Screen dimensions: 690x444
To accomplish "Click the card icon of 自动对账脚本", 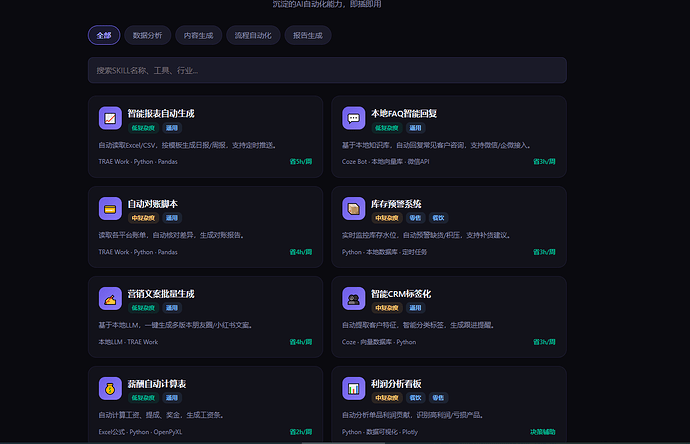I will tap(110, 209).
